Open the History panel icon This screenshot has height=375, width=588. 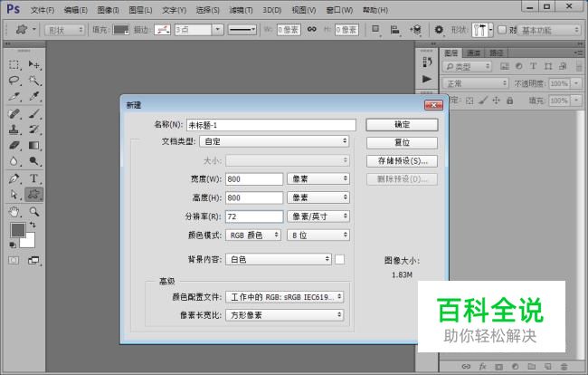[427, 62]
